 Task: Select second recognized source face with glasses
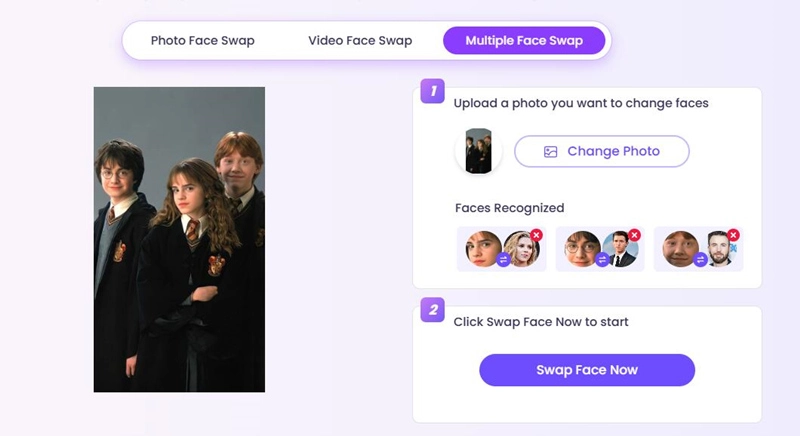pyautogui.click(x=582, y=247)
